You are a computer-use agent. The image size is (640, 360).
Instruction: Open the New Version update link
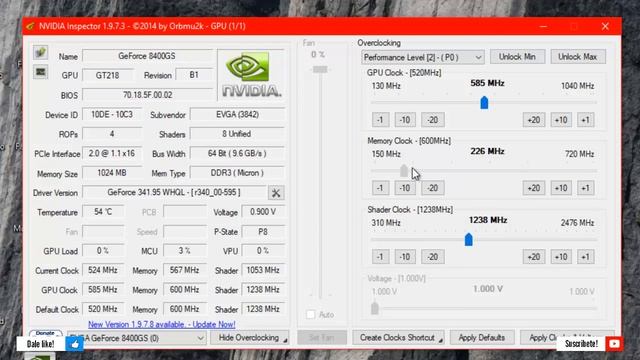162,324
